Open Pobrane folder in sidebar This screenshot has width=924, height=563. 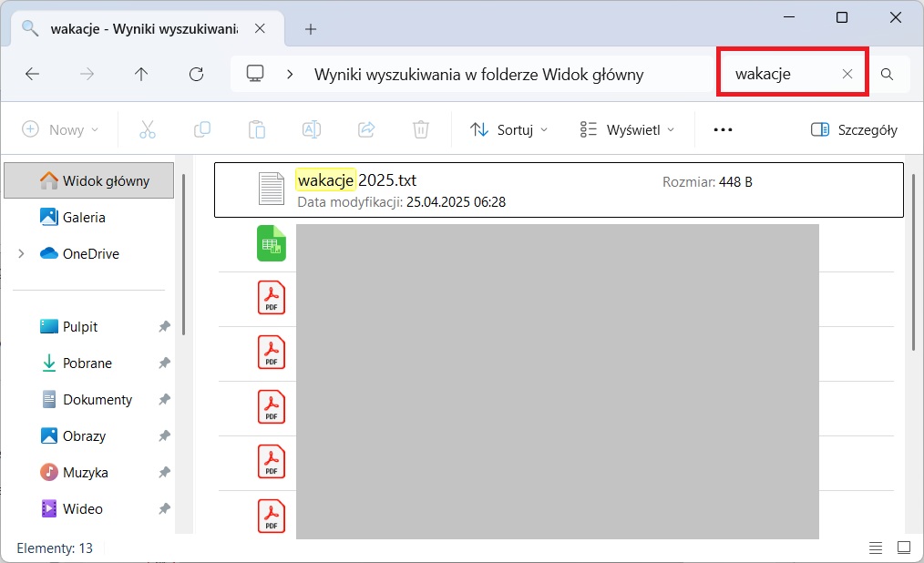pyautogui.click(x=87, y=363)
